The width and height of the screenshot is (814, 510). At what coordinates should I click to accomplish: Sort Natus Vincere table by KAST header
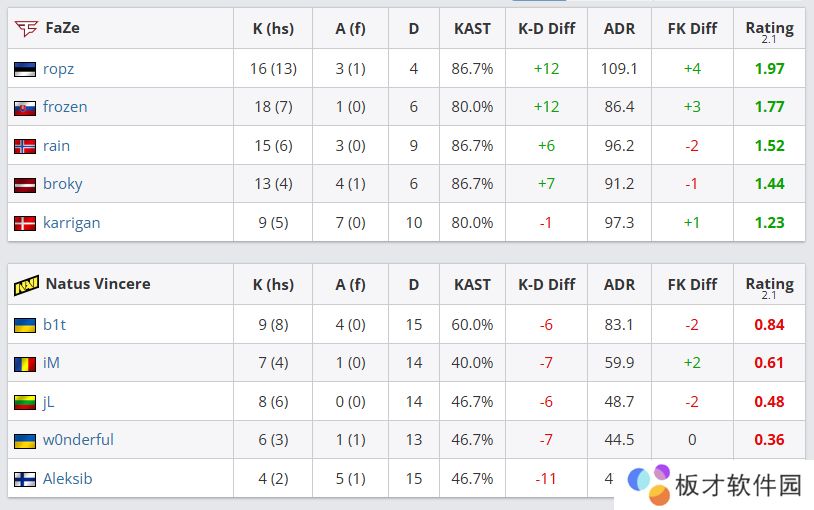(472, 284)
